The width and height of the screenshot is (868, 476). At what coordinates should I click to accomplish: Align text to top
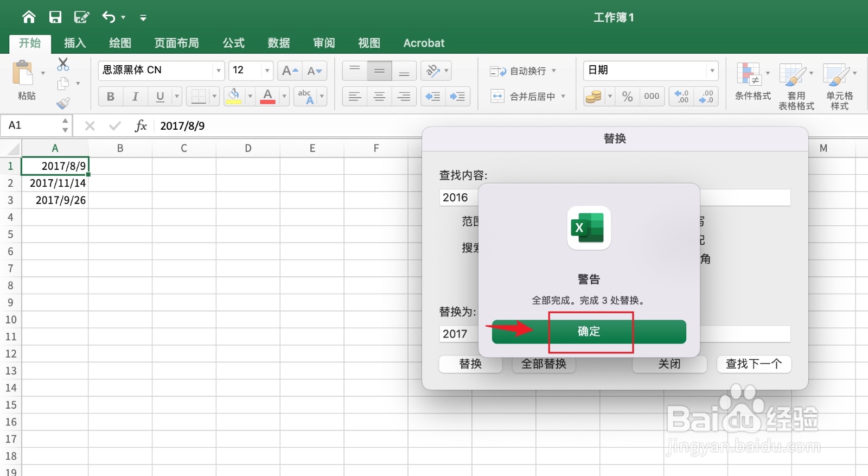pyautogui.click(x=355, y=71)
